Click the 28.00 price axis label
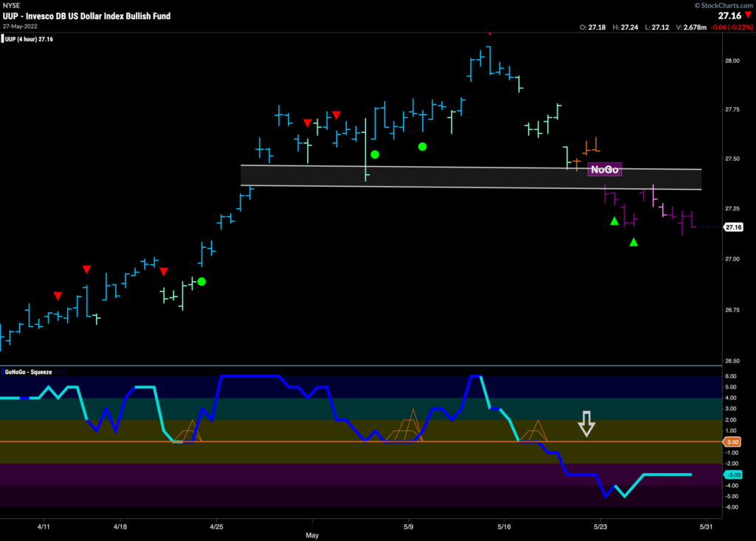Image resolution: width=756 pixels, height=541 pixels. (732, 61)
